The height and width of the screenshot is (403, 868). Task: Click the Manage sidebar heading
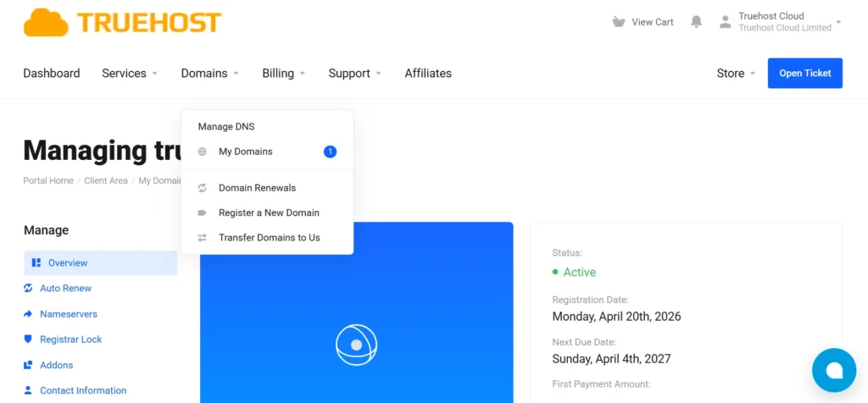(x=47, y=230)
